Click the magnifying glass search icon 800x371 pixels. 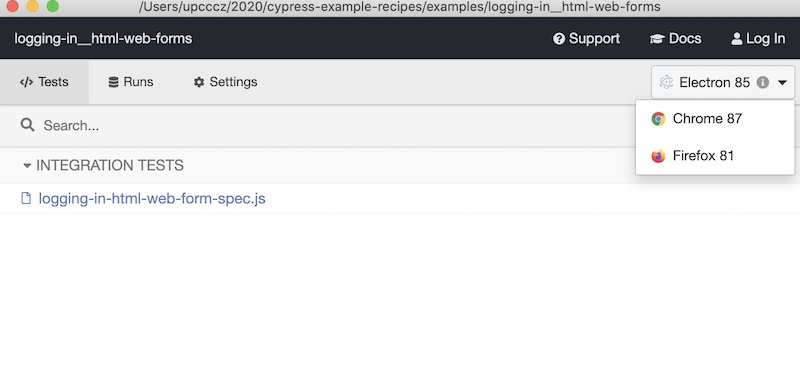pyautogui.click(x=28, y=125)
